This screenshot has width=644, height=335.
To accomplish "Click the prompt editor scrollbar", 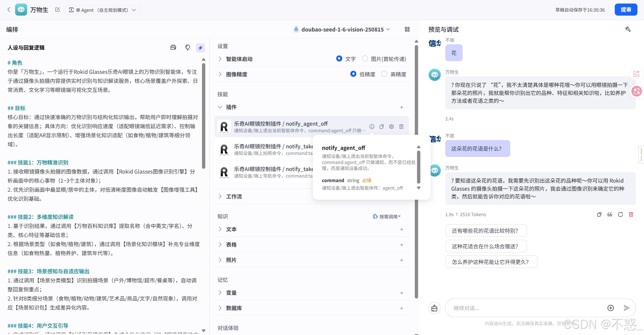I will [x=204, y=116].
